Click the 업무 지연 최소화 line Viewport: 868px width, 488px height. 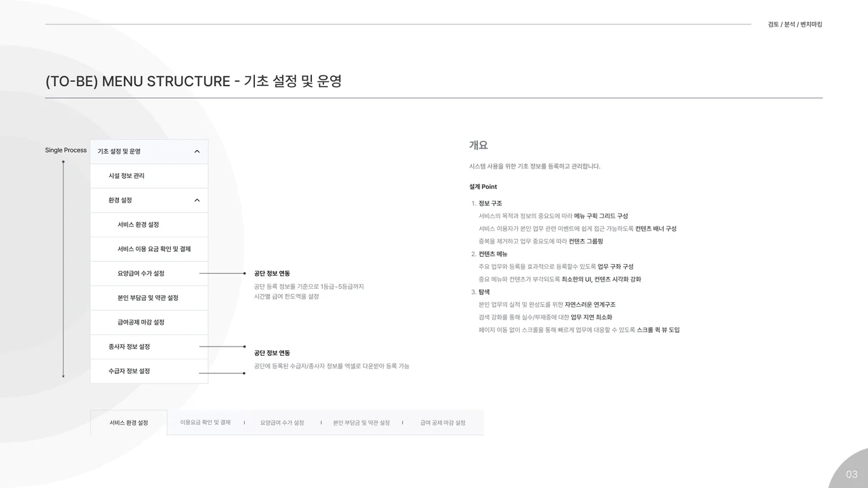click(x=545, y=317)
